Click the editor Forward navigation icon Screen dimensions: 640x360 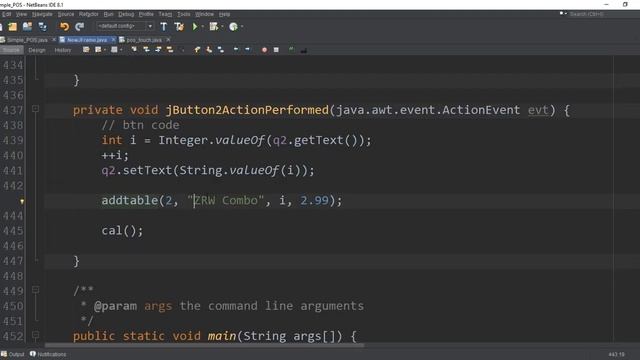coord(114,50)
